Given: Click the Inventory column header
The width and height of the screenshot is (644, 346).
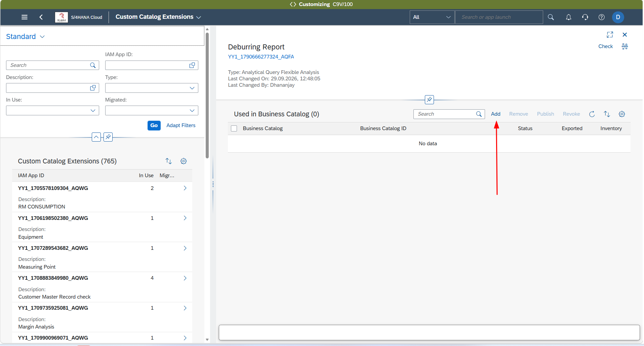Looking at the screenshot, I should click(611, 128).
